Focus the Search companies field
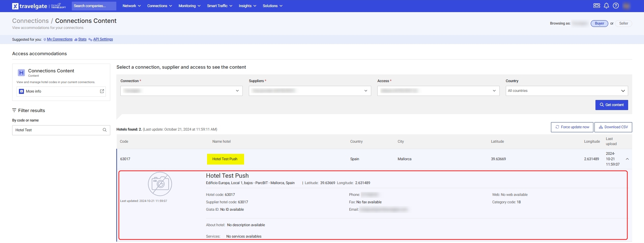This screenshot has width=644, height=243. click(94, 6)
